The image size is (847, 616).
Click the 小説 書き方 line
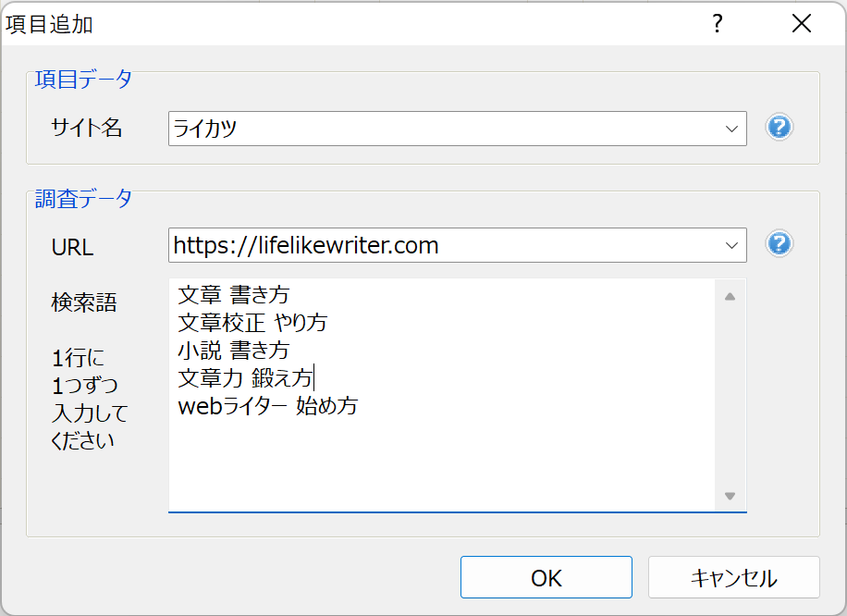(x=234, y=351)
